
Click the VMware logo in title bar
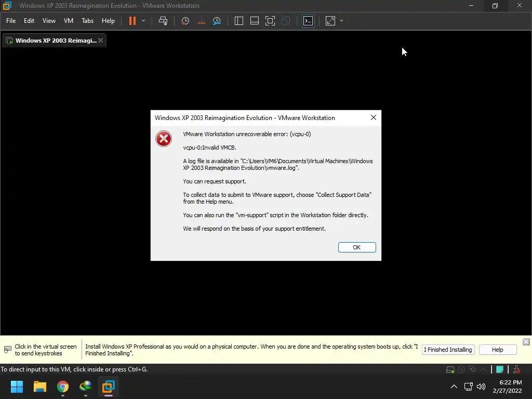tap(7, 5)
